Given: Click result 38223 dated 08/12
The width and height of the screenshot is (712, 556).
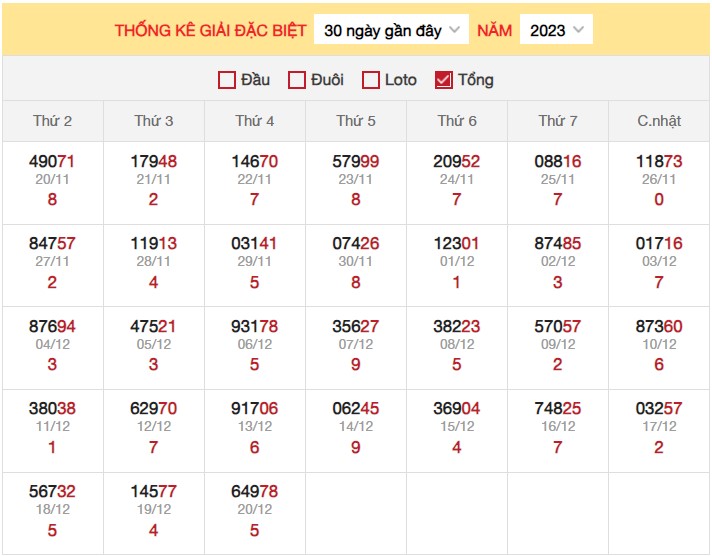Looking at the screenshot, I should 457,325.
